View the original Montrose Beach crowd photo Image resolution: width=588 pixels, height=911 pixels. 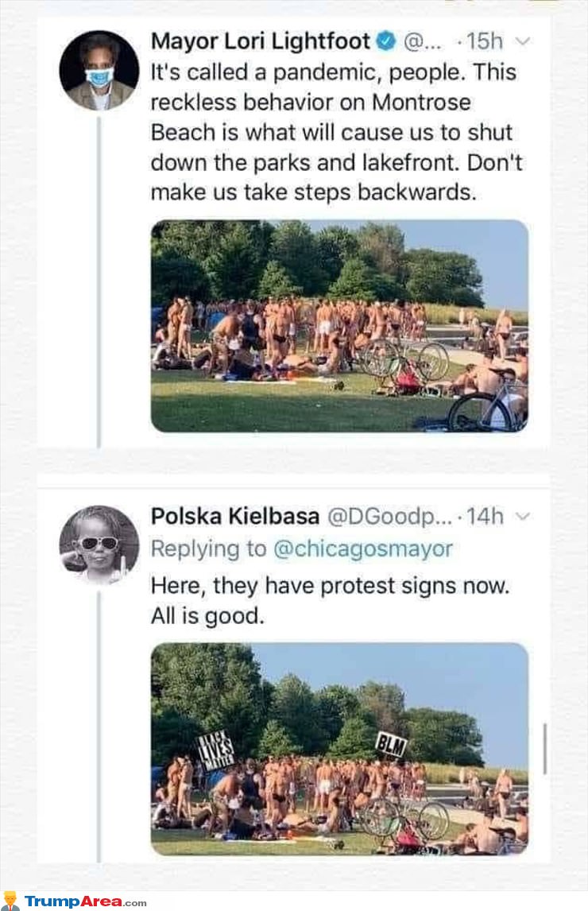(339, 326)
